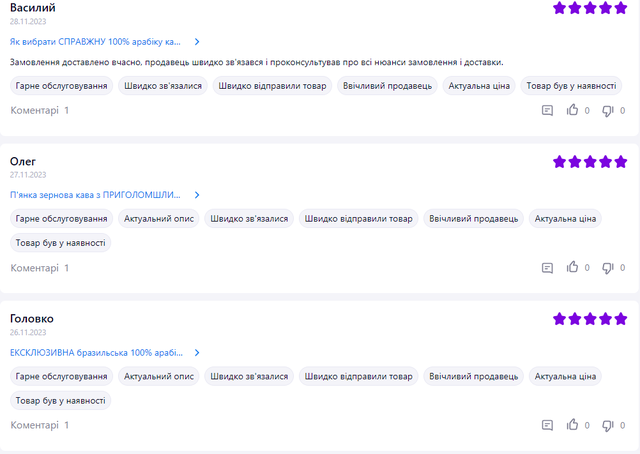Click 'Актуальний опис' tag in Олег's review
This screenshot has width=640, height=454.
point(159,218)
